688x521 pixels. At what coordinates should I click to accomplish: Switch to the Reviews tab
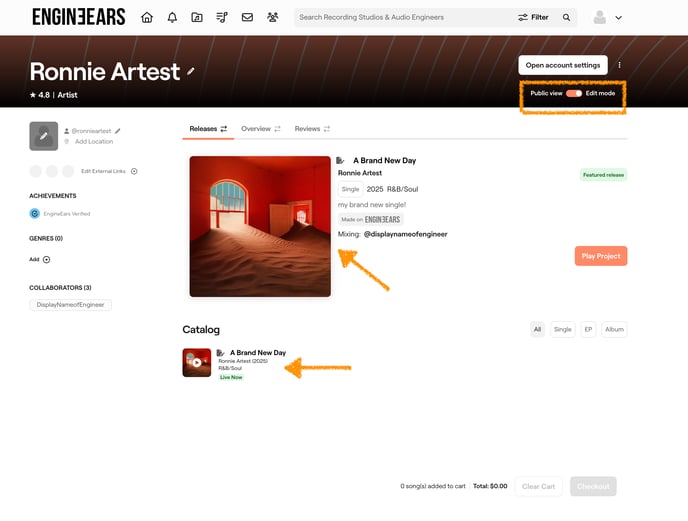pos(312,129)
